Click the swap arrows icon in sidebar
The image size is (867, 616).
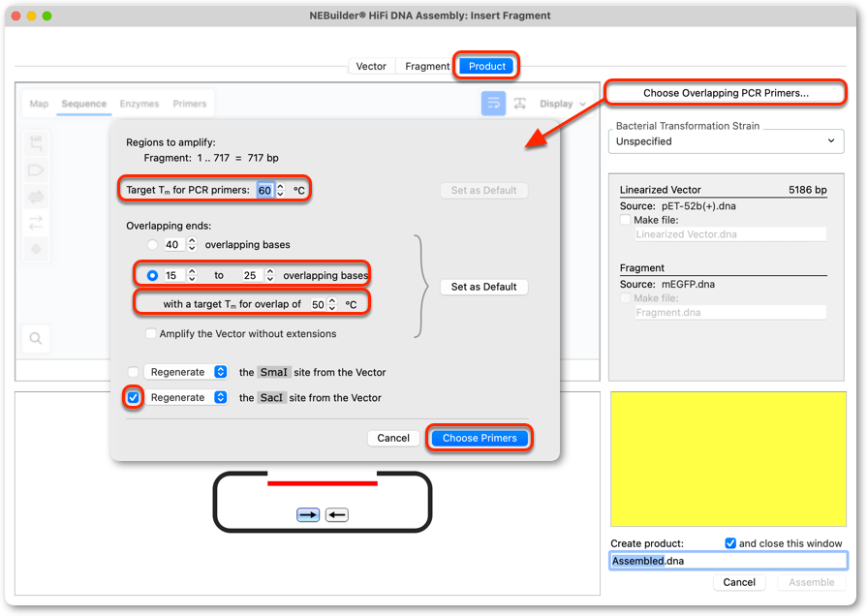coord(36,223)
